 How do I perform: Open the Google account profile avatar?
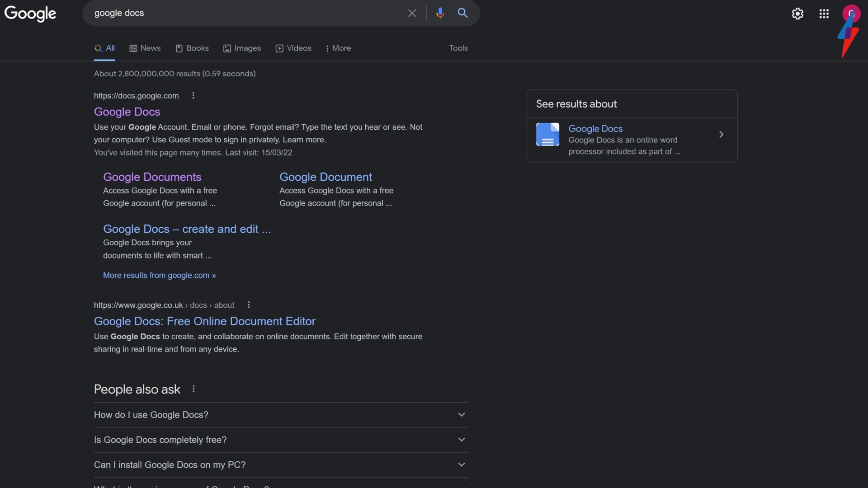(x=851, y=14)
